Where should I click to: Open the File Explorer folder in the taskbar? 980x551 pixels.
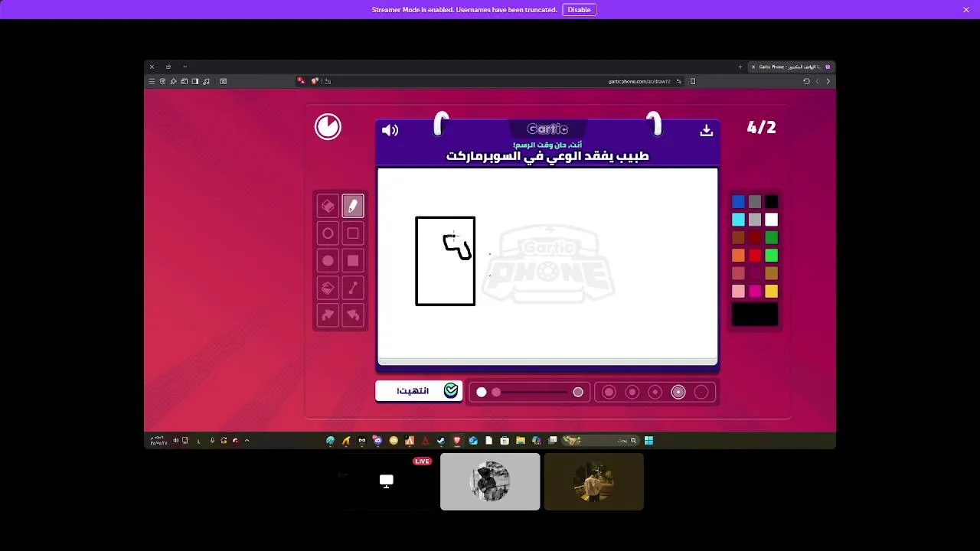(x=521, y=440)
